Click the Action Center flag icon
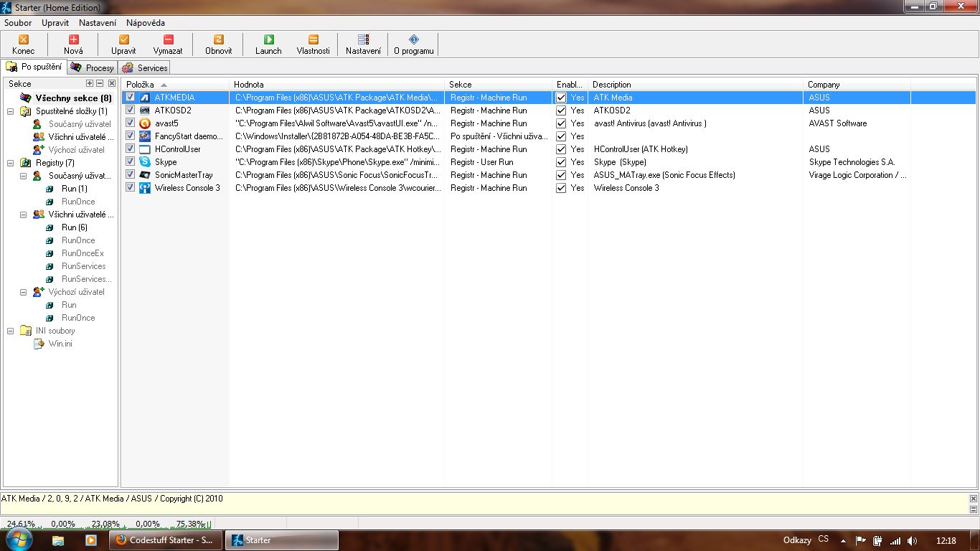Screen dimensions: 980x551 click(861, 541)
